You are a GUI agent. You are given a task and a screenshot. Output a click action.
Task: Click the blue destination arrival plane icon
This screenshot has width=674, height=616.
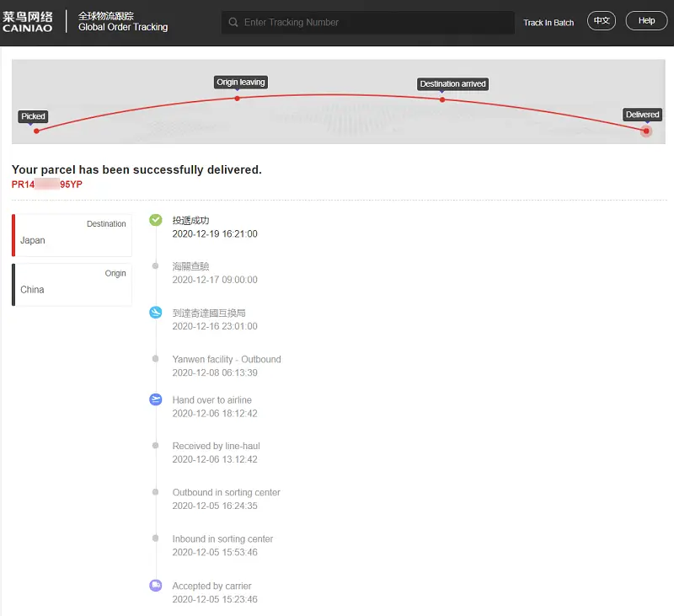155,313
